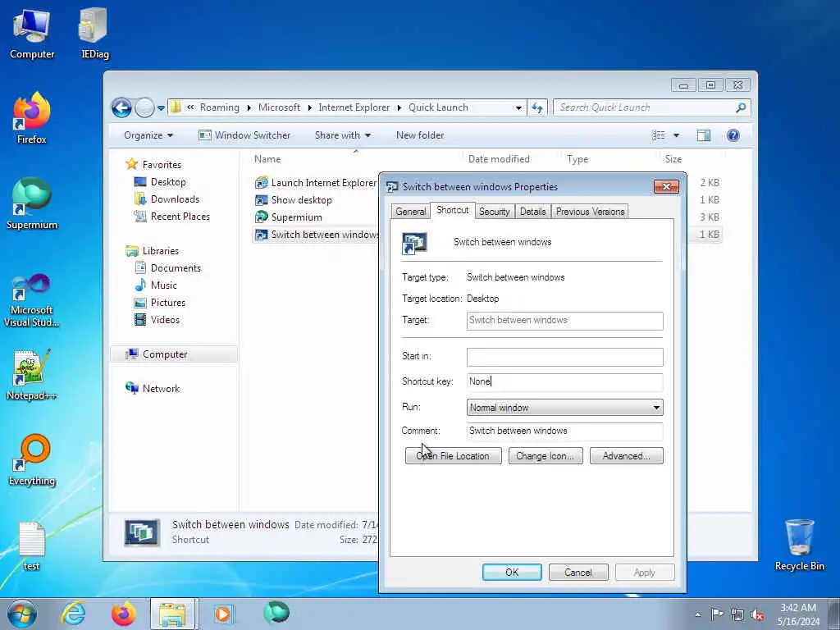Image resolution: width=840 pixels, height=630 pixels.
Task: Select the Notepad++ desktop shortcut
Action: [x=32, y=374]
